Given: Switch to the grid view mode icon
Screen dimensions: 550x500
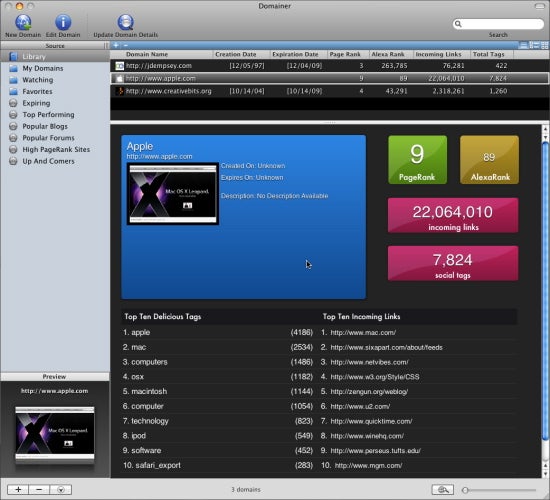Looking at the screenshot, I should point(544,45).
